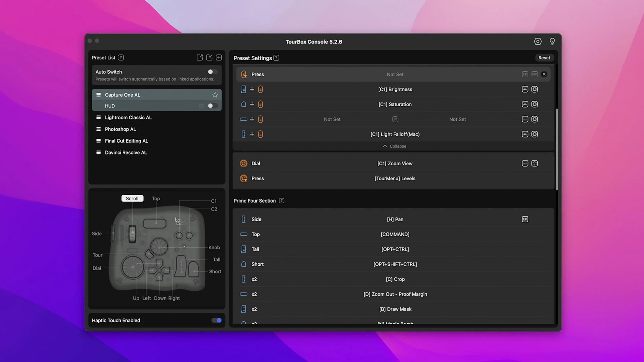Select the Final Cut Editing AL preset
This screenshot has width=644, height=362.
point(157,141)
